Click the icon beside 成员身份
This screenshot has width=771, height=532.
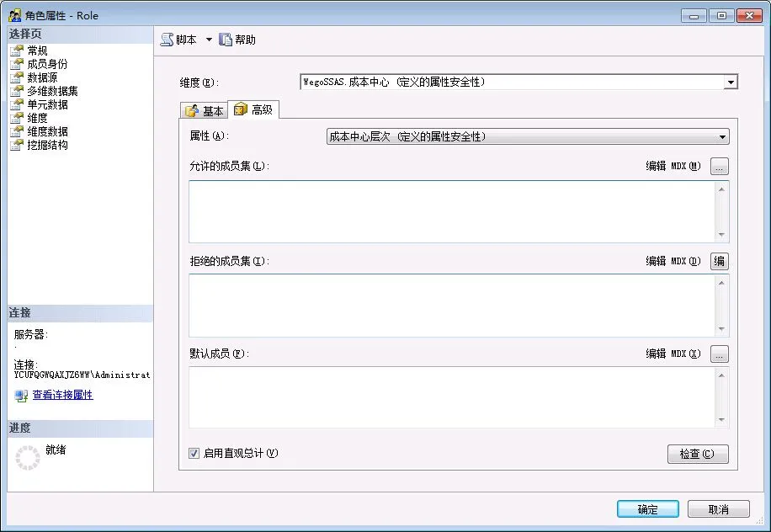pos(17,64)
